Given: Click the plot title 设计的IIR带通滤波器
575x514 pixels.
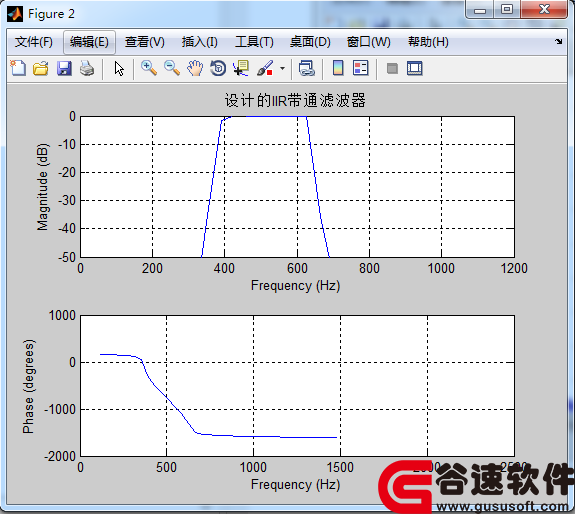Looking at the screenshot, I should click(x=295, y=100).
